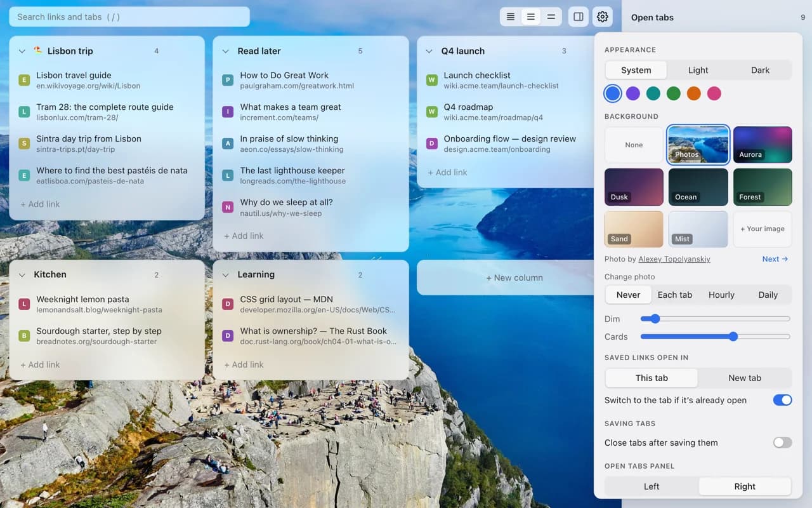Click the In praise of slow thinking favicon
The image size is (812, 508).
coord(228,144)
